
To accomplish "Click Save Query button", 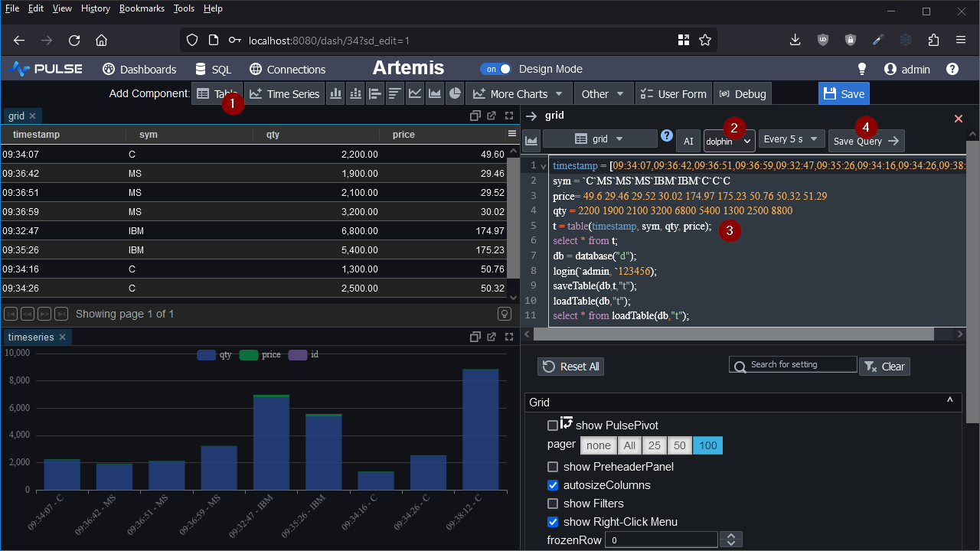I will click(867, 141).
